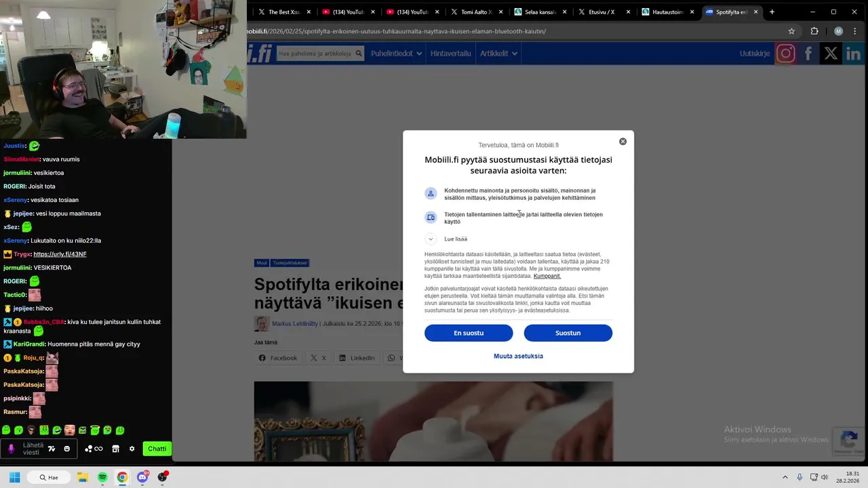This screenshot has height=488, width=868.
Task: Open Mobiili.fi X profile icon
Action: [x=831, y=54]
